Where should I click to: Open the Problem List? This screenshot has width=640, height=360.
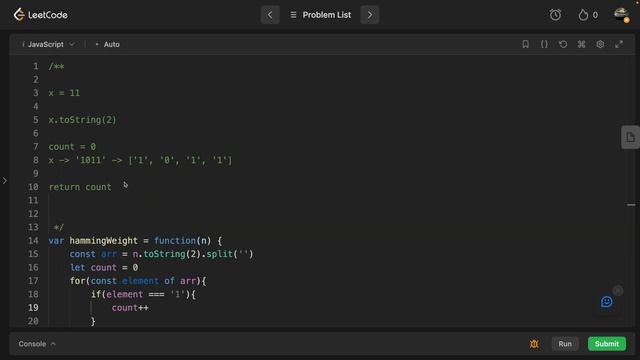click(x=321, y=15)
